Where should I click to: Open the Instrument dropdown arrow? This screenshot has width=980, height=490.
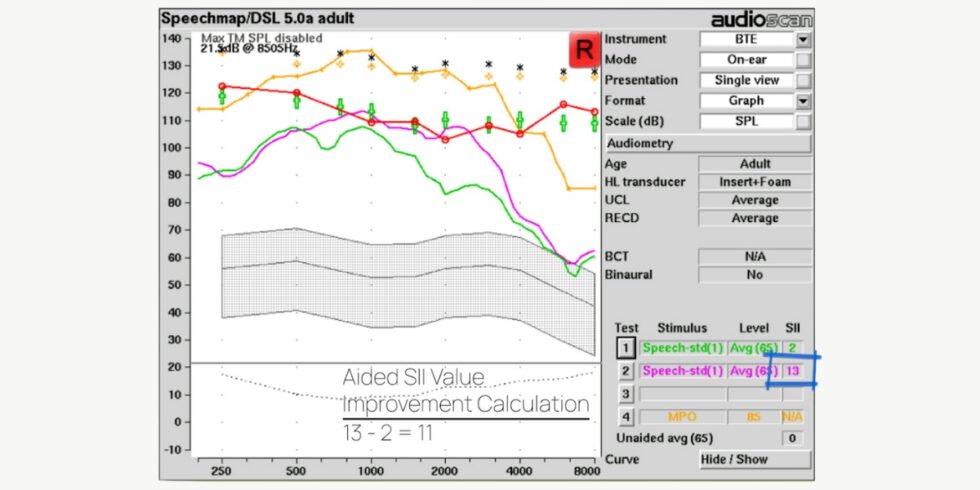pos(803,39)
